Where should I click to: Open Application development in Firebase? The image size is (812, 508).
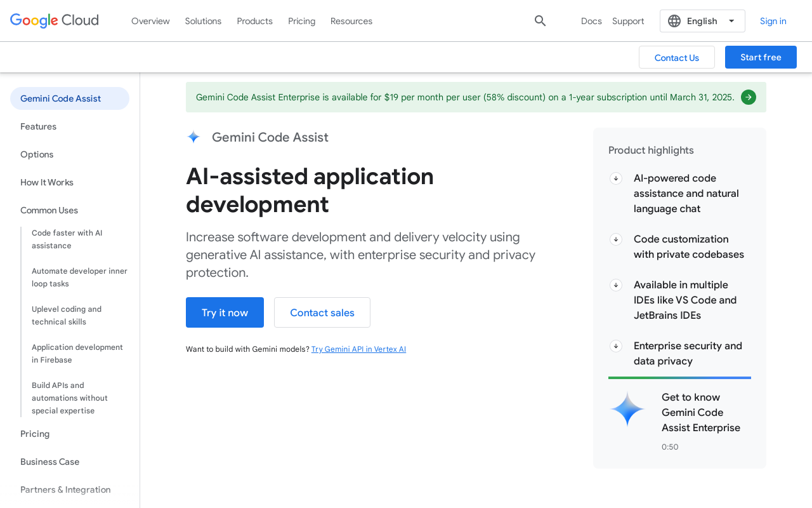pos(77,354)
